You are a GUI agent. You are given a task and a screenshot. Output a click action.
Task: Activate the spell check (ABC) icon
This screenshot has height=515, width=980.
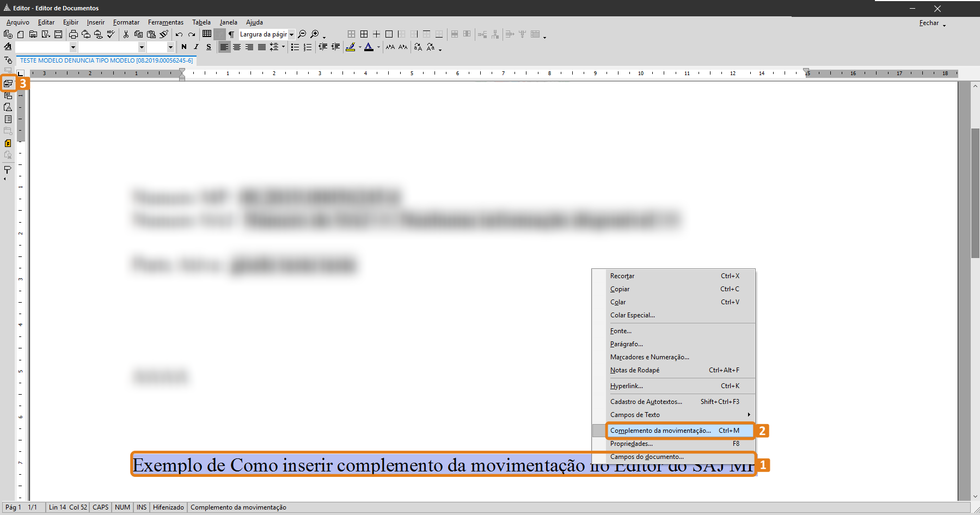pos(111,34)
